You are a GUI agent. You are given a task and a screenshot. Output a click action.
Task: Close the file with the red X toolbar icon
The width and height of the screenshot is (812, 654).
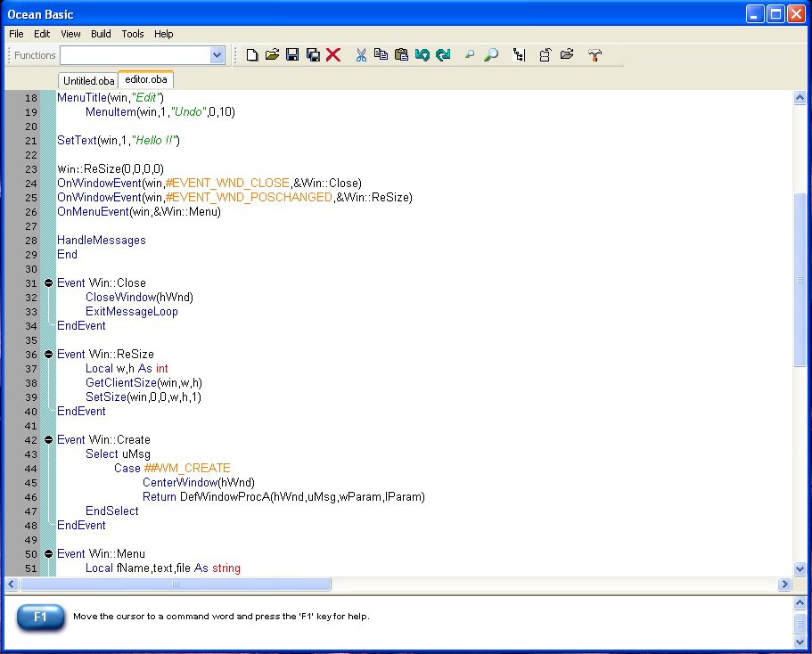coord(333,55)
